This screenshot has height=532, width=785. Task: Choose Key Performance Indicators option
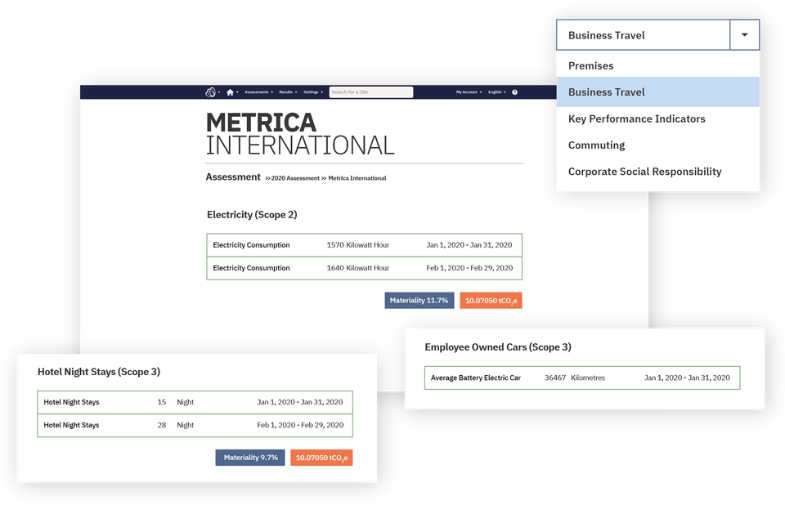[x=636, y=118]
